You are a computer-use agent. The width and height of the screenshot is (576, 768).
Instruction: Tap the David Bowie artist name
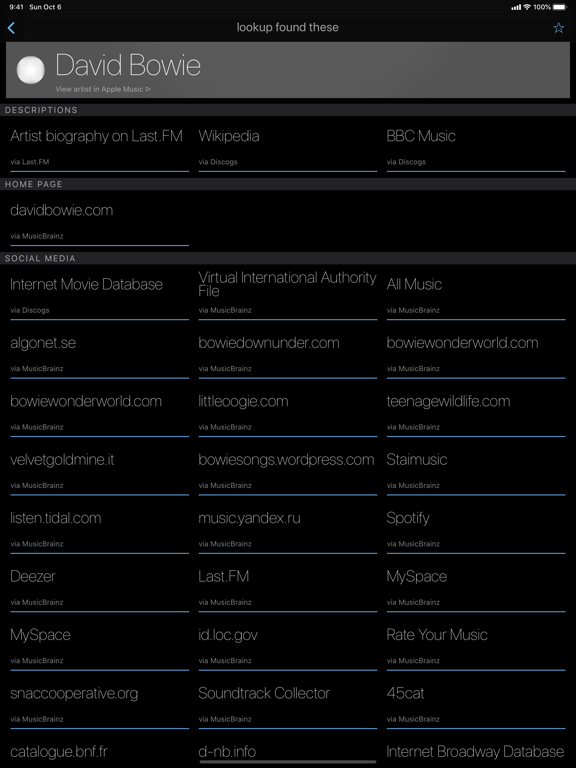point(128,65)
